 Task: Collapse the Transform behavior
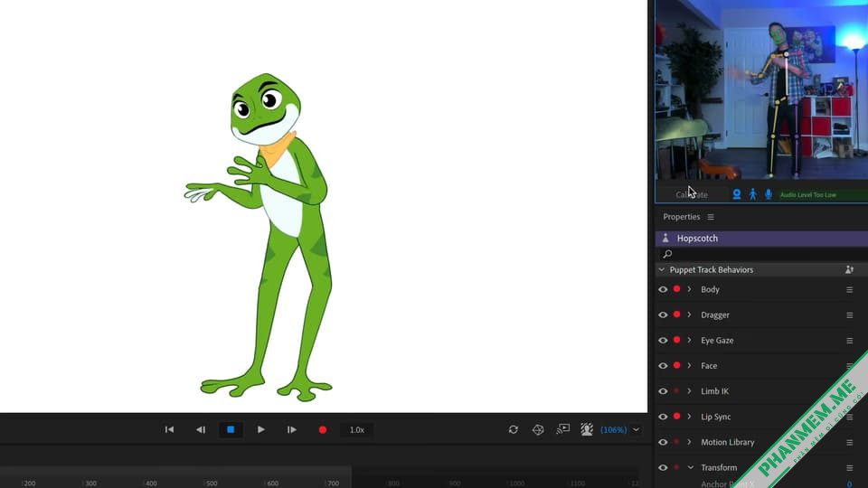click(690, 467)
